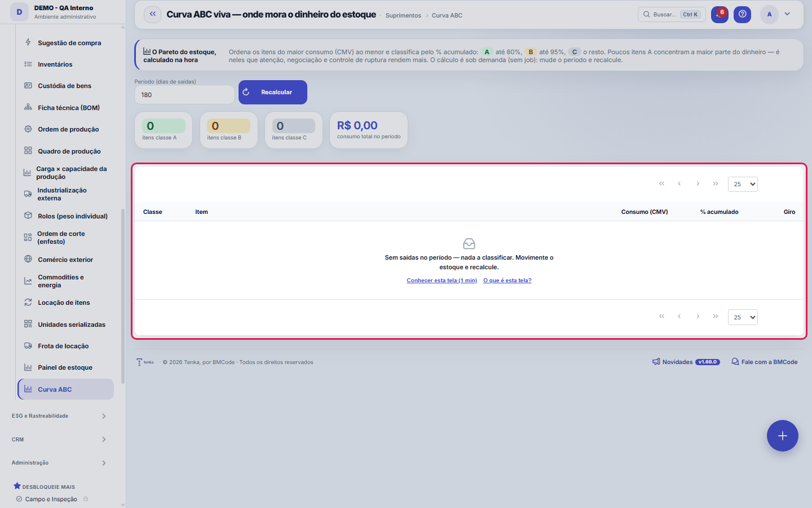Click the Locação de itens cycle icon
This screenshot has width=812, height=508.
click(x=28, y=303)
